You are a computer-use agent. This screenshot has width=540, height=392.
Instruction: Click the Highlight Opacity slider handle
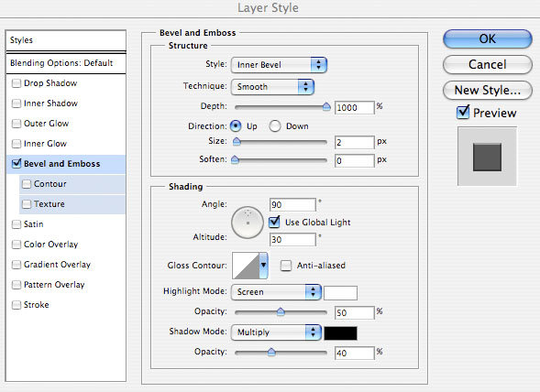click(281, 311)
